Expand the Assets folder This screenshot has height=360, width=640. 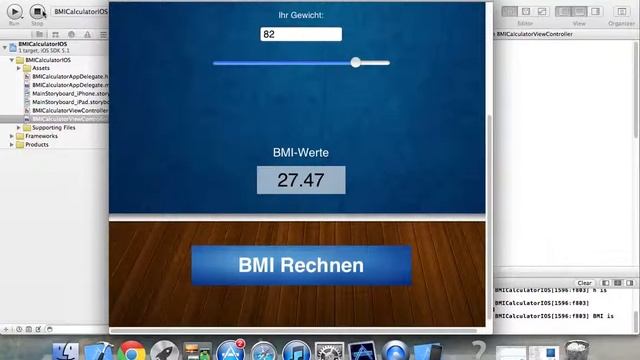click(19, 69)
